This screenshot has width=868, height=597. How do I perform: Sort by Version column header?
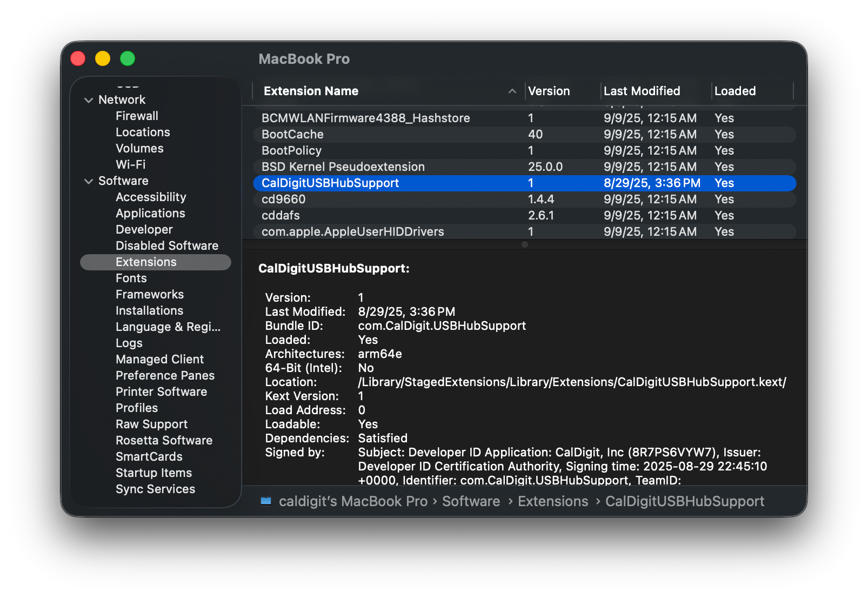(x=549, y=91)
